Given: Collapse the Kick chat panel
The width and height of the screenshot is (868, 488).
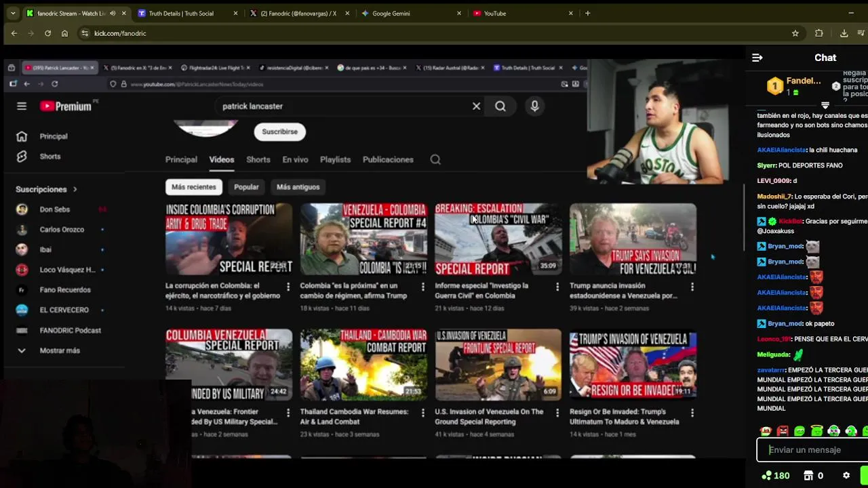Looking at the screenshot, I should click(757, 58).
